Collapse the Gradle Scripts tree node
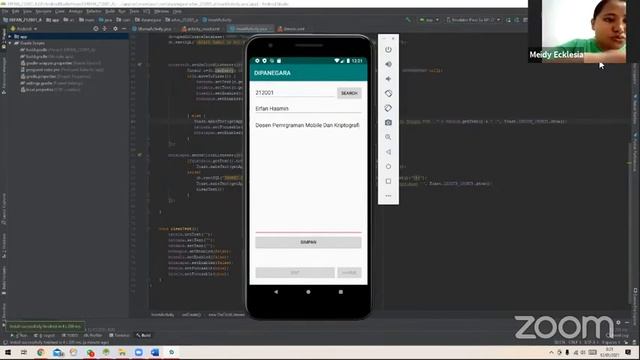 tap(10, 43)
